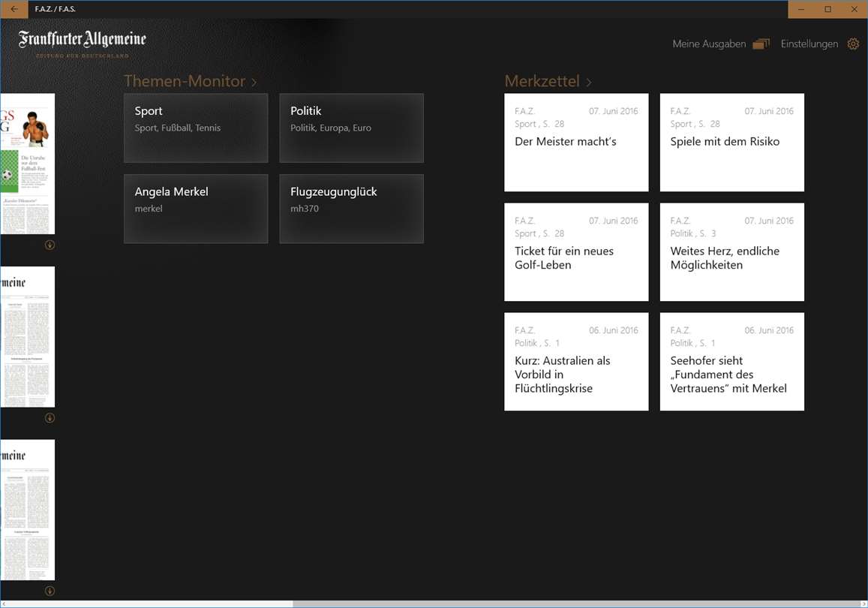This screenshot has width=868, height=608.
Task: Click the Frankfurter Allgemeine logo
Action: (83, 44)
